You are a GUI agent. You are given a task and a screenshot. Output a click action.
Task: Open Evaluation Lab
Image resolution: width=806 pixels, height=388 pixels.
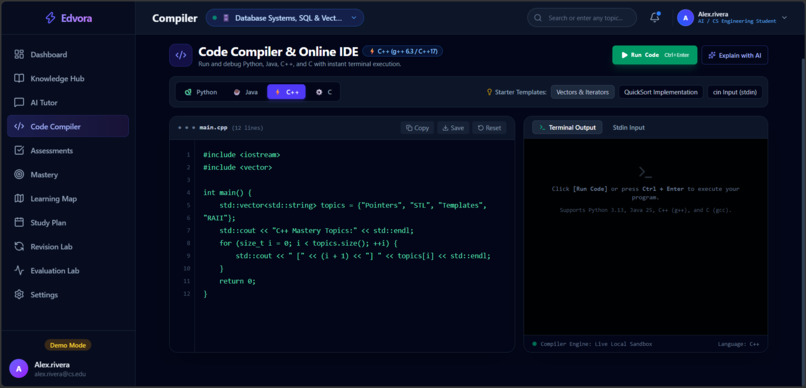[68, 270]
